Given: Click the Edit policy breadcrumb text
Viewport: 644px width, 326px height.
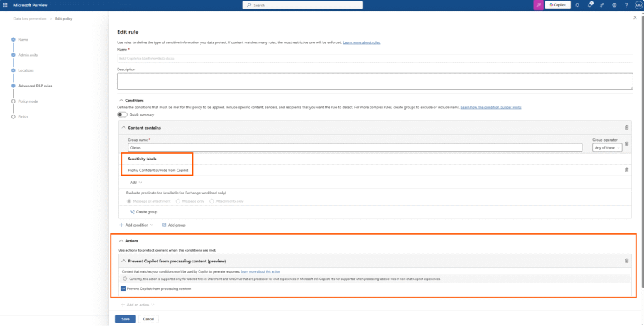Looking at the screenshot, I should 64,18.
